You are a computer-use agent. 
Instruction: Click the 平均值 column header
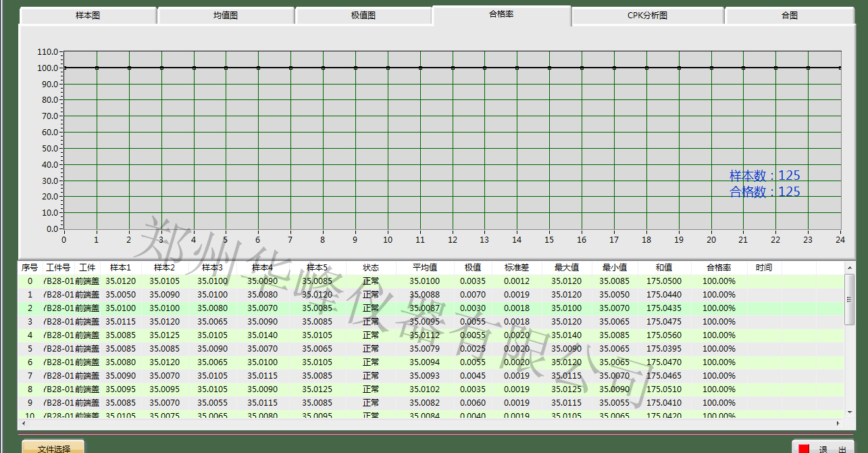tap(424, 268)
